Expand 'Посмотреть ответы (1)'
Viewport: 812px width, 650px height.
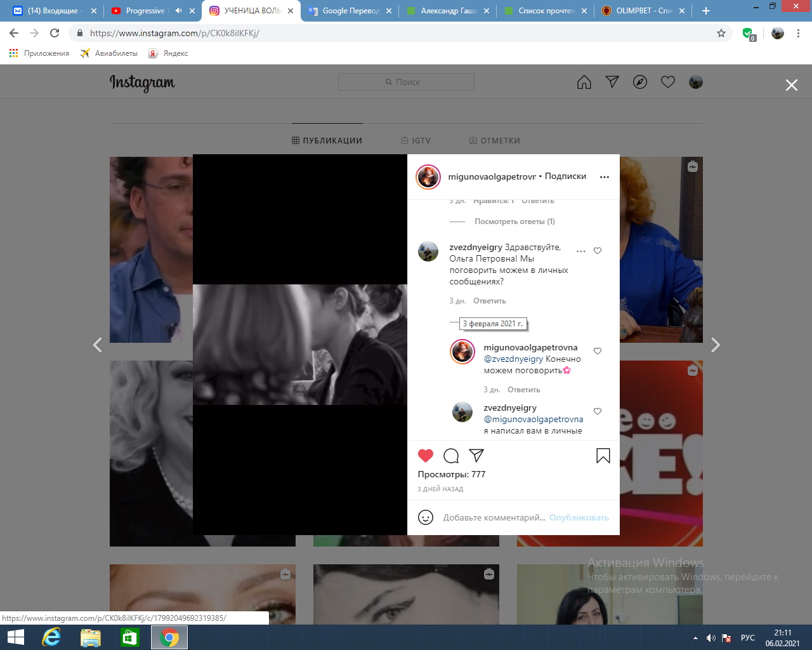click(514, 222)
